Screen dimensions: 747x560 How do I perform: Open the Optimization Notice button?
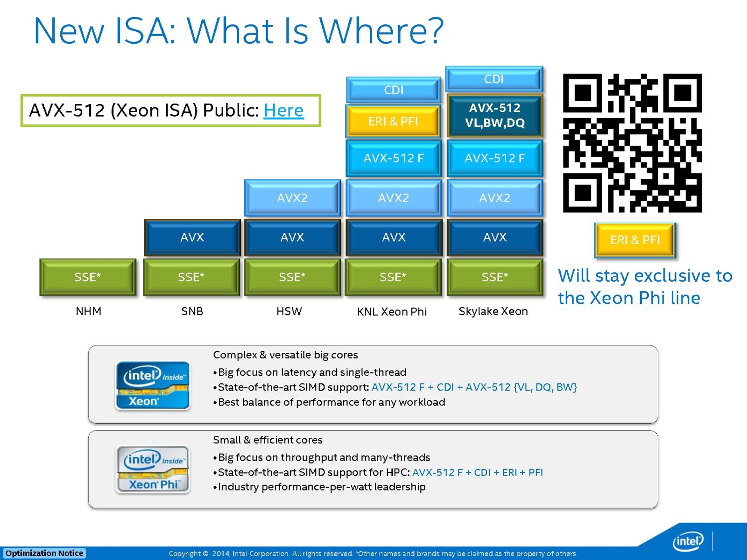point(44,553)
